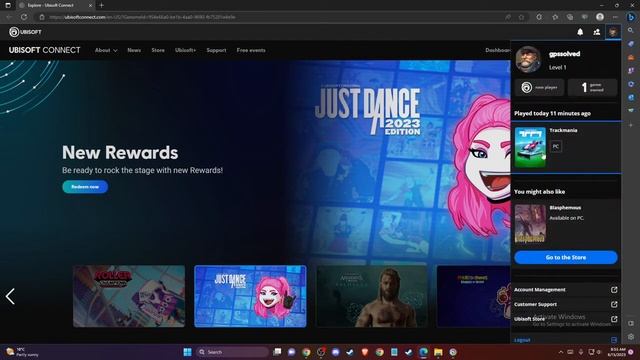The image size is (640, 360).
Task: Click the gpssolved username
Action: [x=564, y=54]
